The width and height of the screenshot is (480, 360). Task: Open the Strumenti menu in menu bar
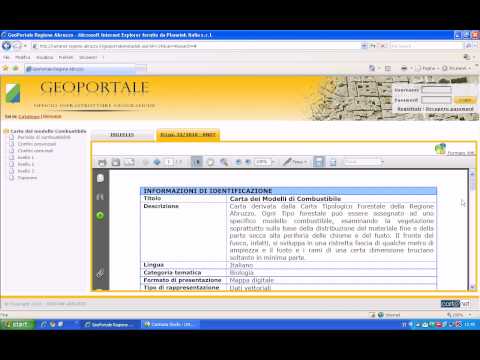(x=88, y=57)
